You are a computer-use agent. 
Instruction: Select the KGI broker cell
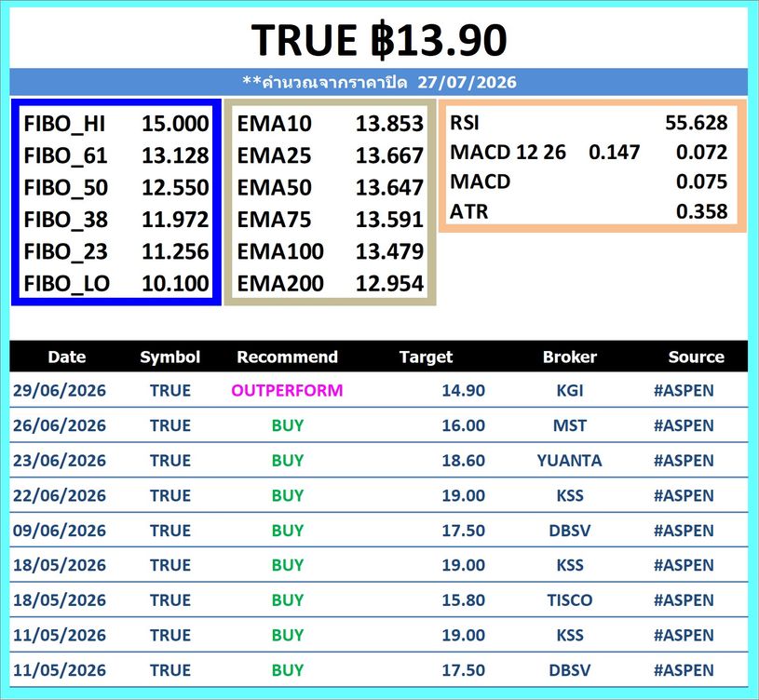pos(570,390)
